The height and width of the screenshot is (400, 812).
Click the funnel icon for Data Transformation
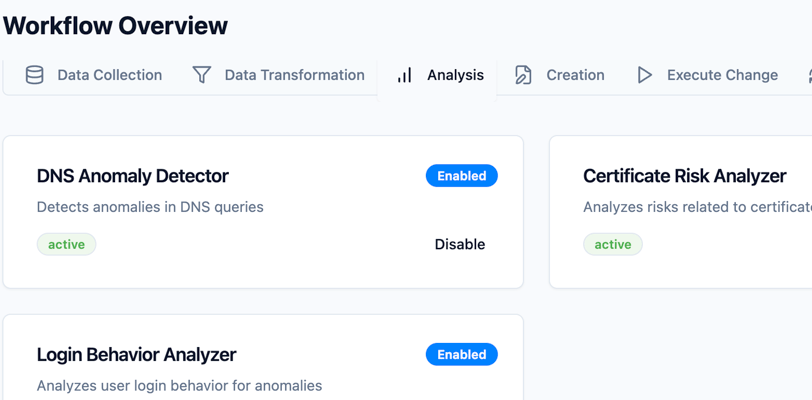pos(201,75)
